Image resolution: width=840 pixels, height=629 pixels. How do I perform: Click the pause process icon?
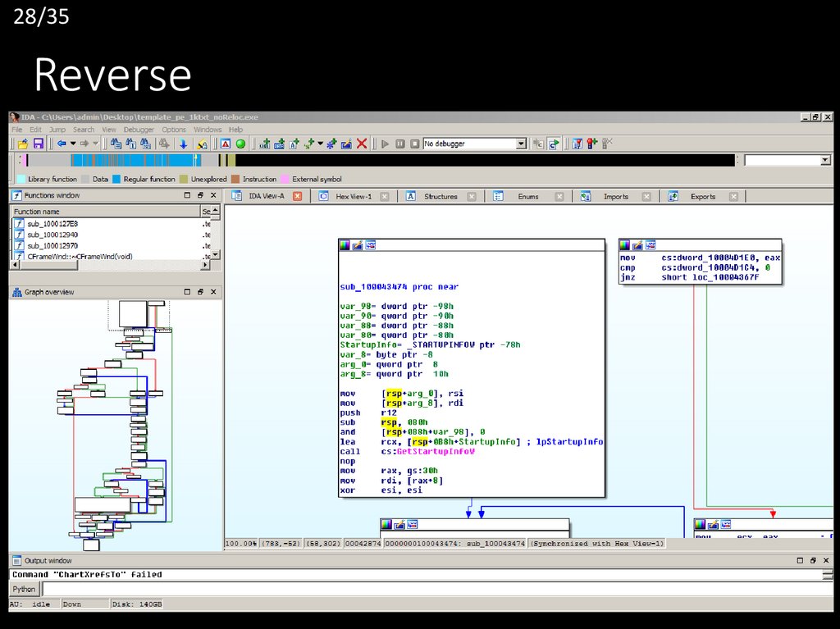coord(400,144)
